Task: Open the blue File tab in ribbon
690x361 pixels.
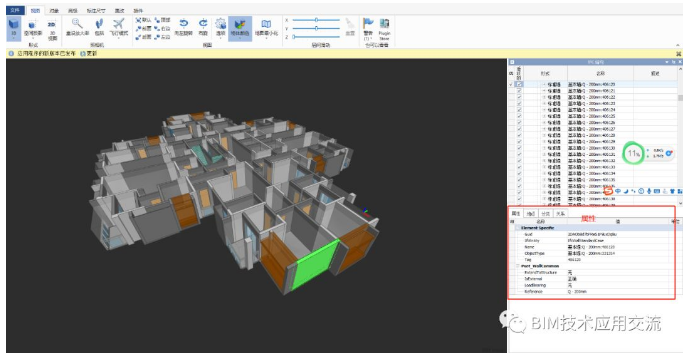Action: [x=15, y=10]
